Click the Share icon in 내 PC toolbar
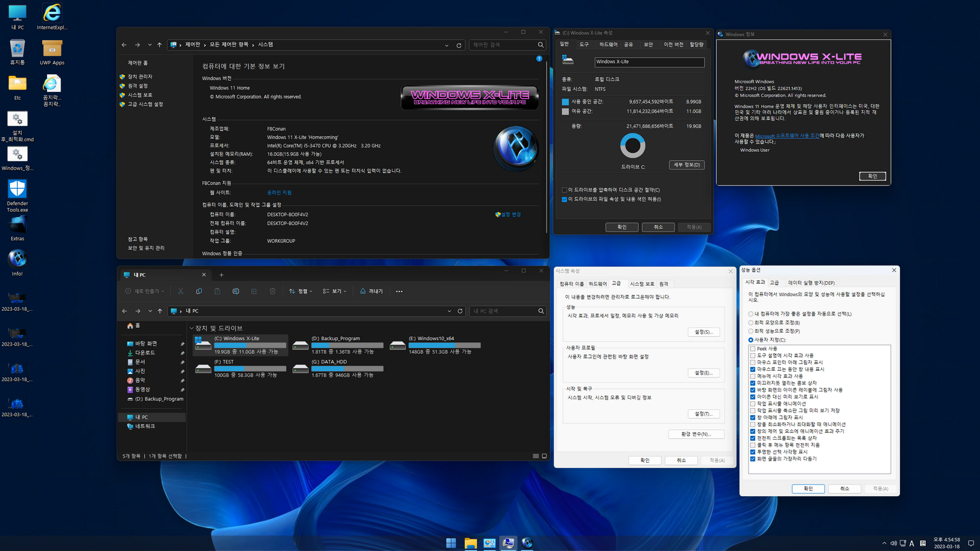The width and height of the screenshot is (980, 551). [254, 291]
